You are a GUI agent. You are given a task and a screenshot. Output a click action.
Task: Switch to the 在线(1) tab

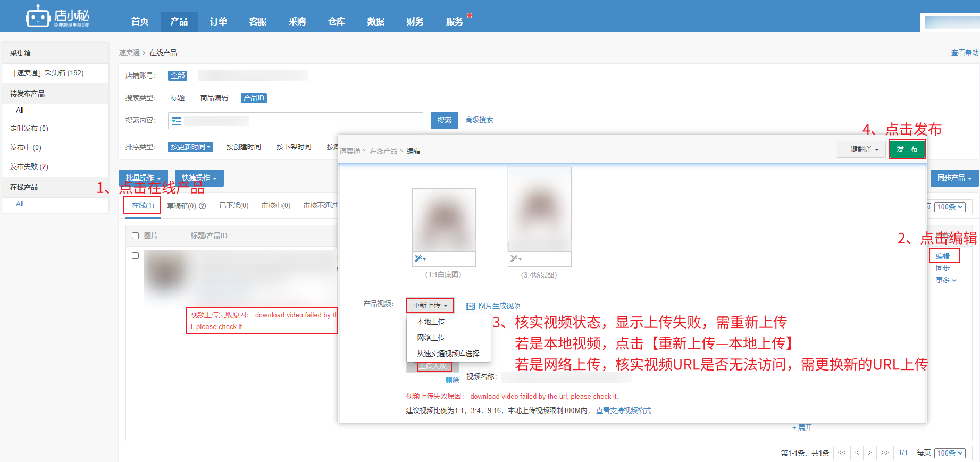pyautogui.click(x=143, y=206)
